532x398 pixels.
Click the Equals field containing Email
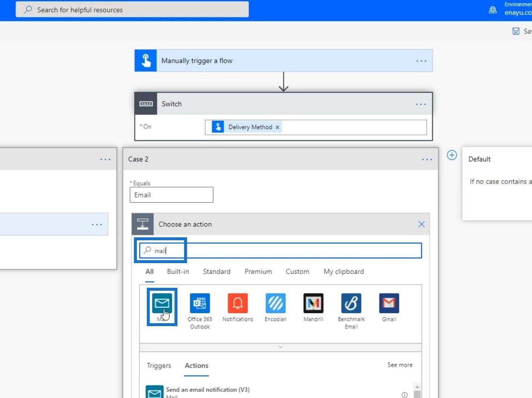pyautogui.click(x=172, y=195)
